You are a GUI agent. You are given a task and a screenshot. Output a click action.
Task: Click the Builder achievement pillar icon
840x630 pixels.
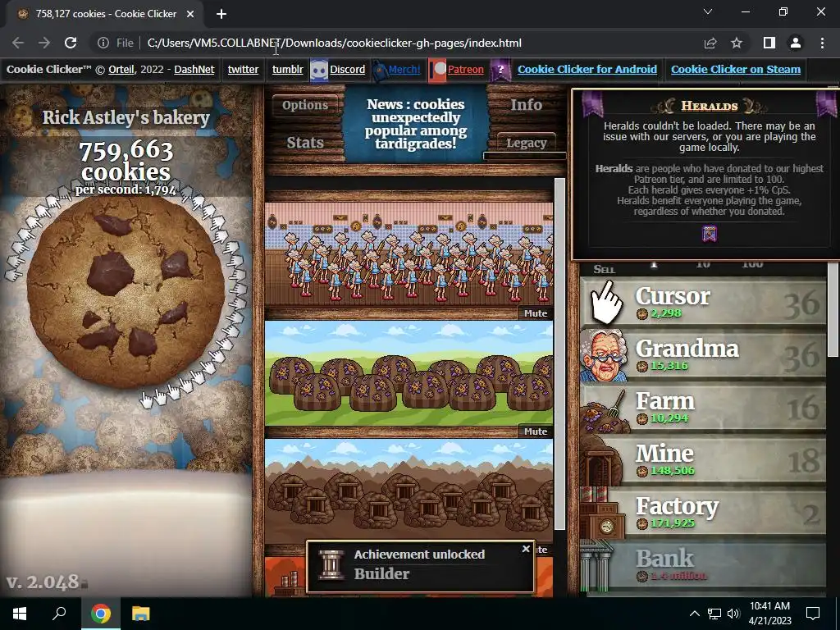(331, 564)
